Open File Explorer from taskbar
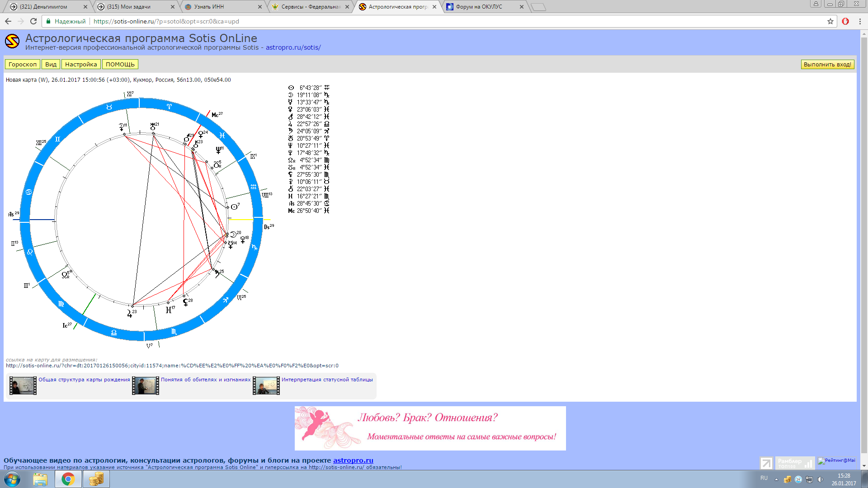The width and height of the screenshot is (868, 488). pos(40,479)
